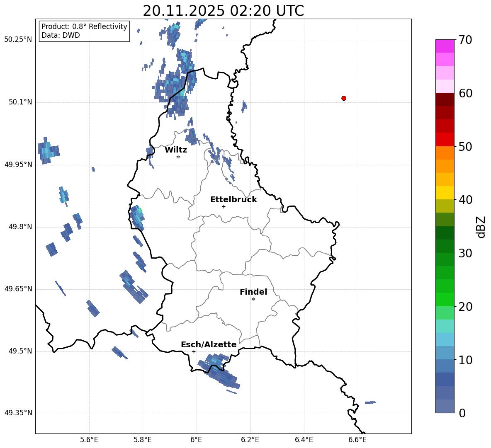
Task: Click the 50.25°N latitude label
Action: [18, 40]
